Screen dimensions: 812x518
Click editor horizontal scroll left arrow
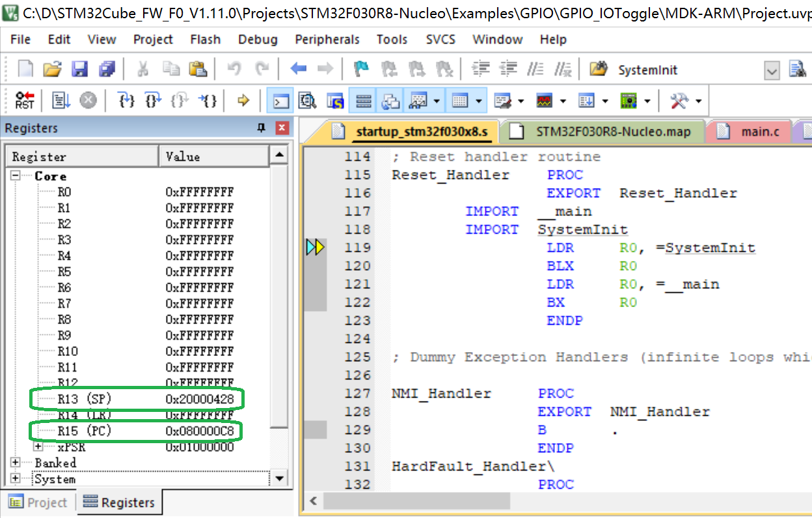314,501
